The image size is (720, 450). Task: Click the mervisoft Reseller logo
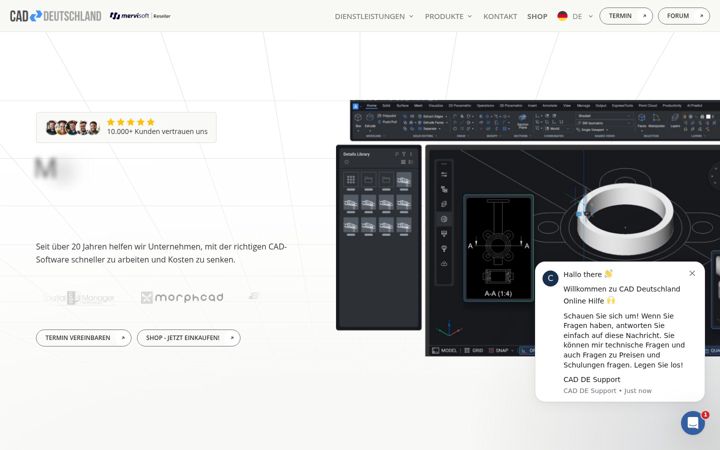click(140, 16)
